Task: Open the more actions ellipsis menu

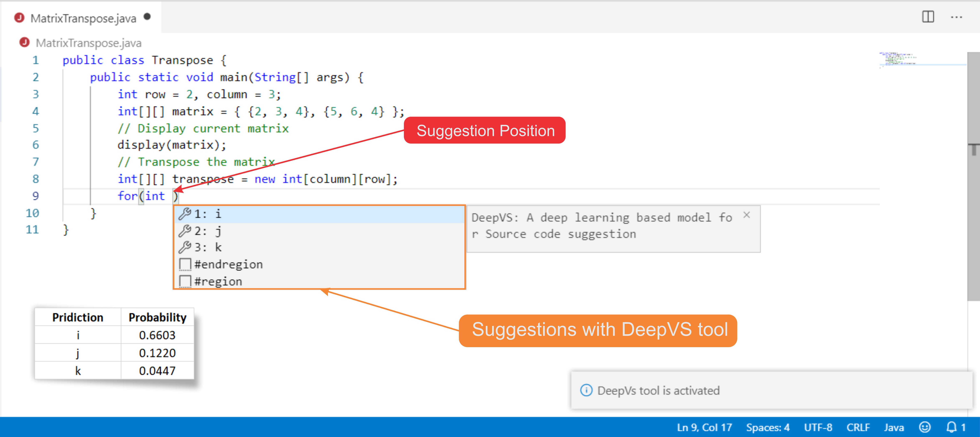Action: [956, 17]
